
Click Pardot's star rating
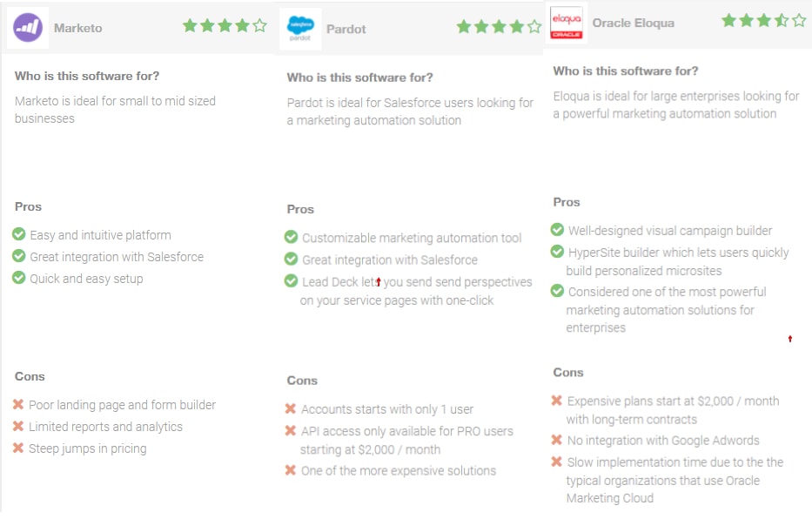(499, 26)
